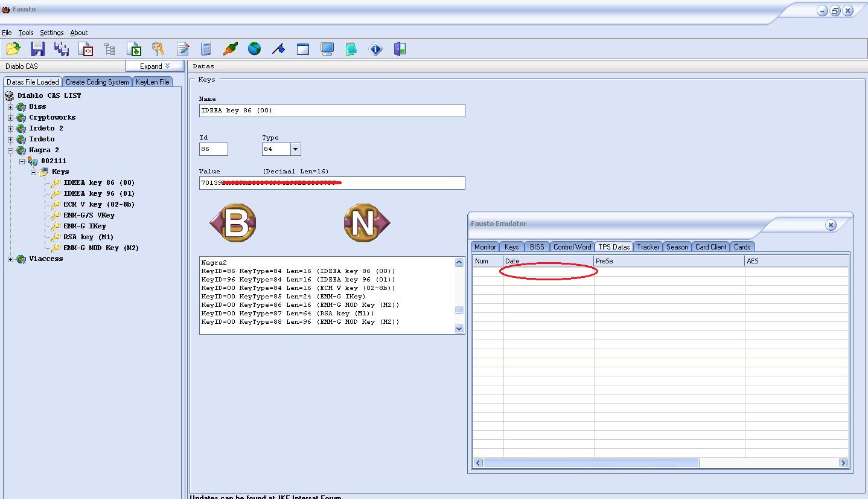Click the folder icon beside Keys node
This screenshot has height=499, width=868.
[44, 172]
